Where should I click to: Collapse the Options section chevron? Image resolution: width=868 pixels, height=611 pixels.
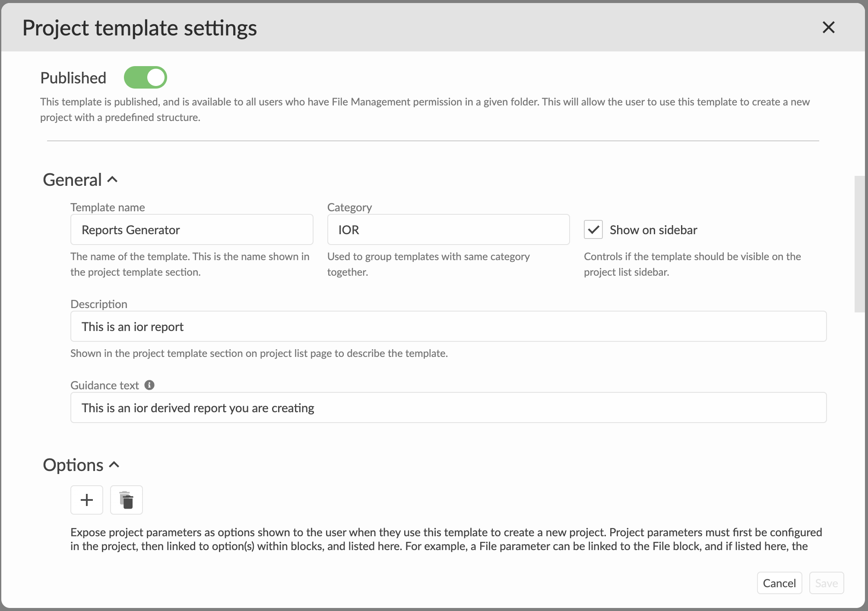[114, 465]
